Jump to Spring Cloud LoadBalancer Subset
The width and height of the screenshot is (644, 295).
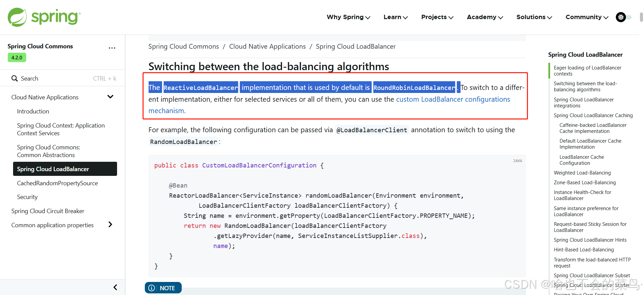[592, 276]
